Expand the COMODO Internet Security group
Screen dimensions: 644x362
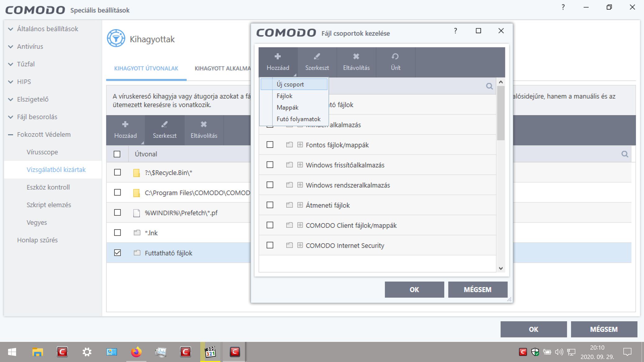[x=300, y=245]
